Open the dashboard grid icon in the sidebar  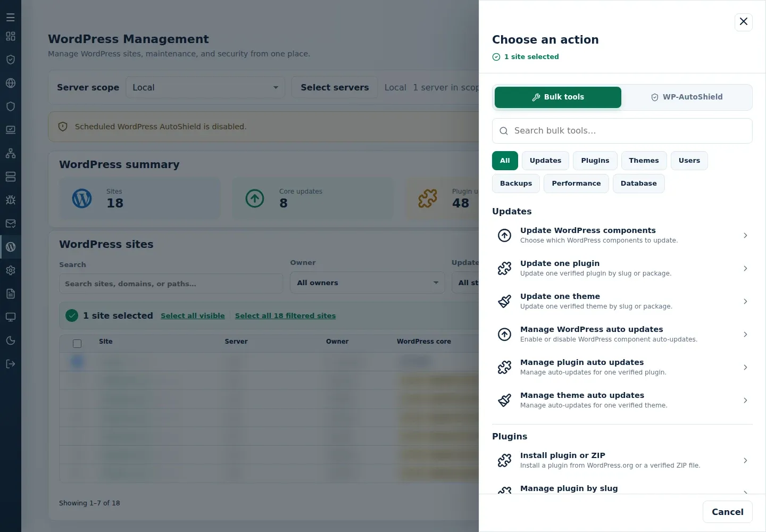[x=11, y=36]
